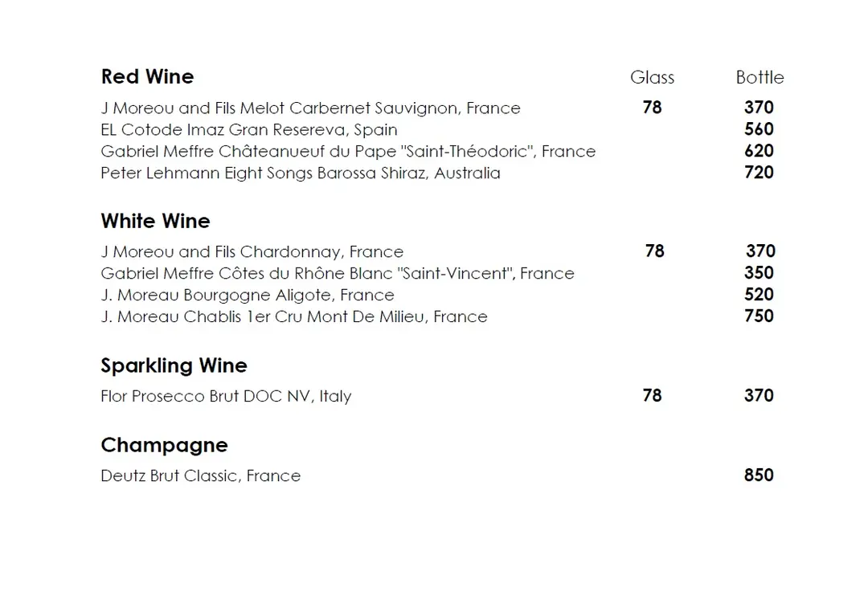Select J Moreou Melot Carbernet Sauvignon entry
868x608 pixels.
310,108
